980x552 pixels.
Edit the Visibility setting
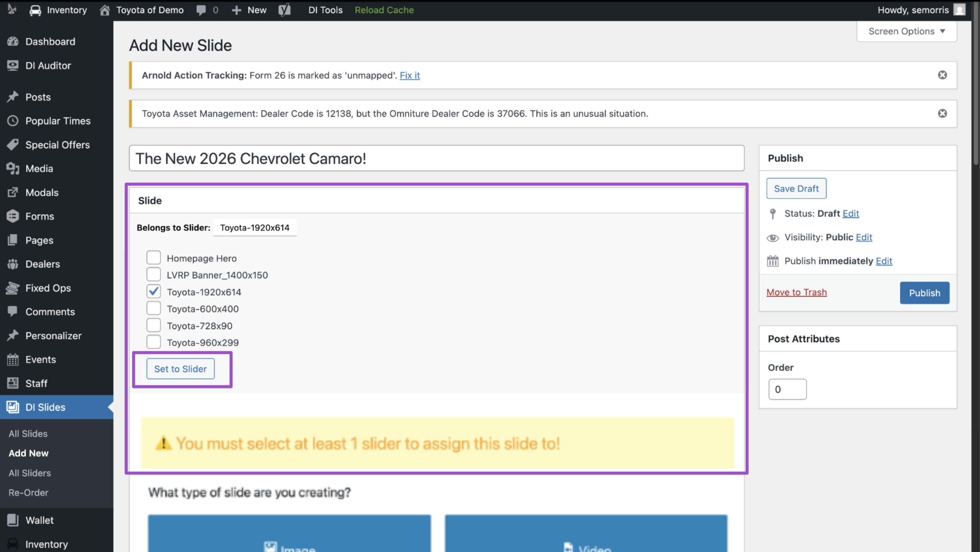point(864,237)
